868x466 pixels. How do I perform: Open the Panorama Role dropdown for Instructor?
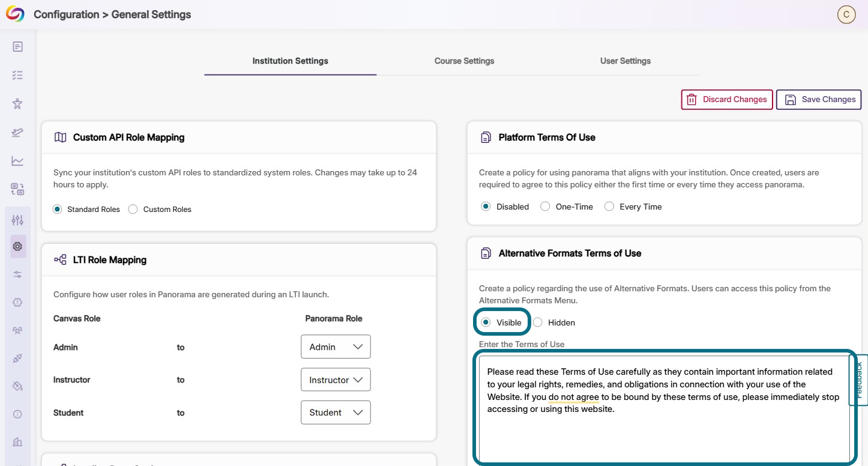coord(336,380)
